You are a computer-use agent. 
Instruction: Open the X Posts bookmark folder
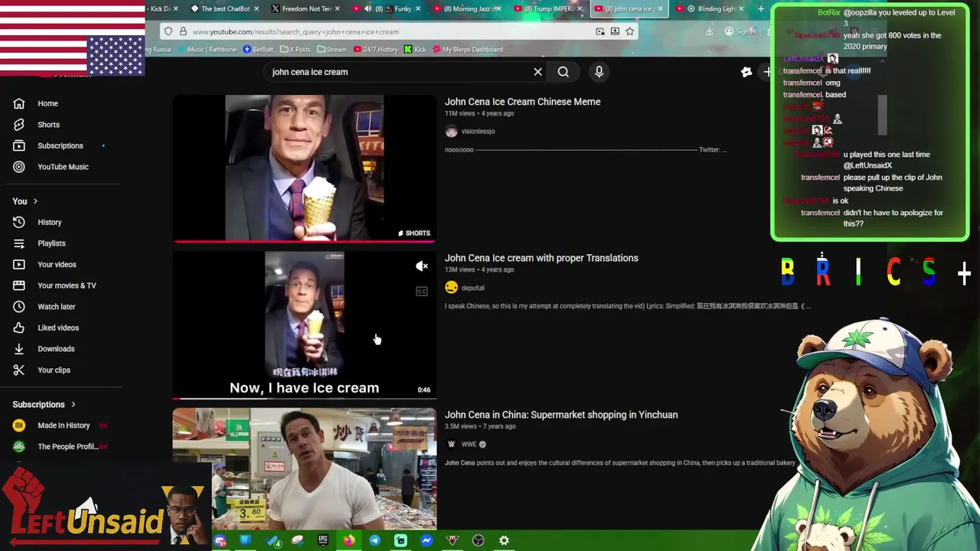pyautogui.click(x=296, y=50)
